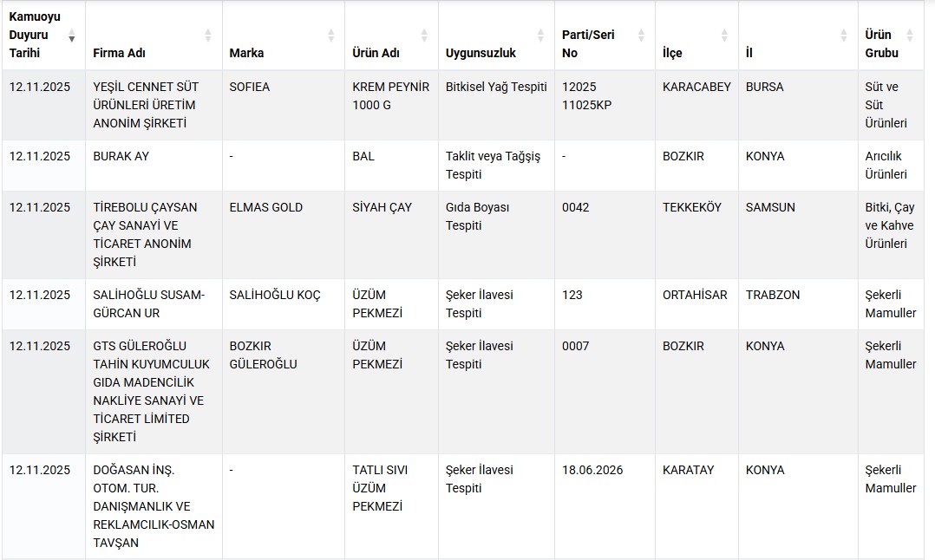The width and height of the screenshot is (935, 560).
Task: Select the TATLI SIVI ÜZÜM PEKMEZİ product cell
Action: [380, 488]
